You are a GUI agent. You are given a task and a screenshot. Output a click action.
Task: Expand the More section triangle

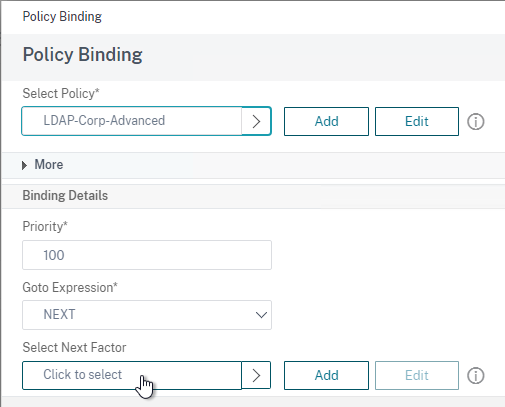point(24,165)
